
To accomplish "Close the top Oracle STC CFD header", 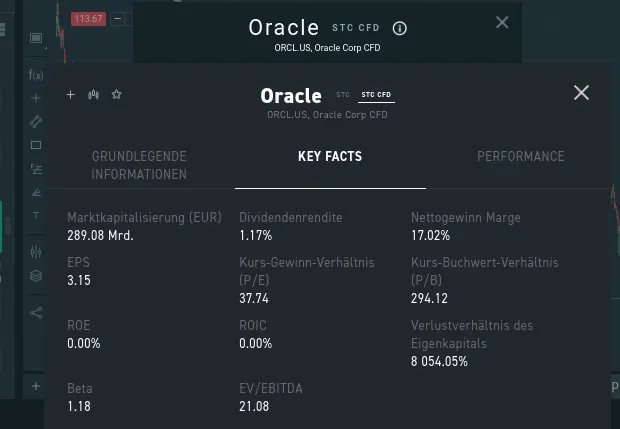I will pos(502,23).
